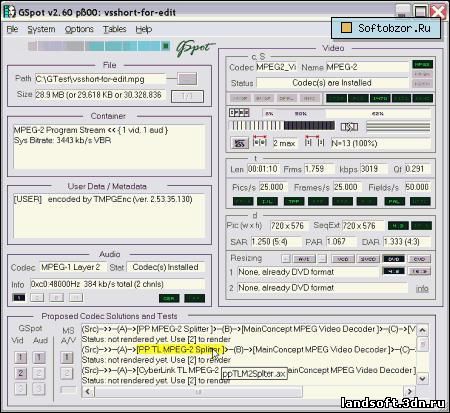
Task: Toggle the DVD resizing target button
Action: pyautogui.click(x=394, y=259)
